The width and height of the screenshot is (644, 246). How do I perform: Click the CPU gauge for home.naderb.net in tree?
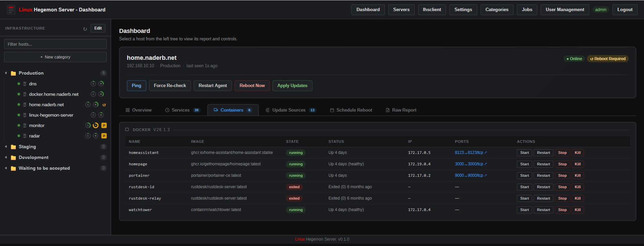pyautogui.click(x=88, y=105)
